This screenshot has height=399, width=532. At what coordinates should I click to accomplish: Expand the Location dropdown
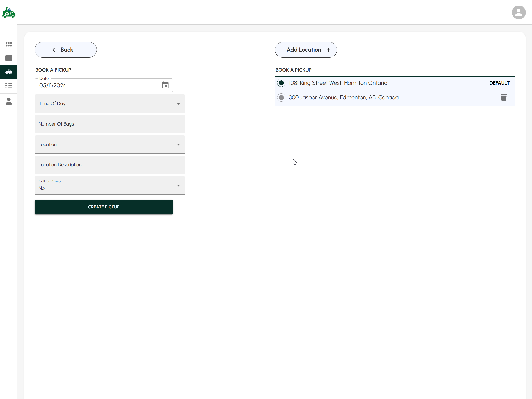[x=110, y=144]
